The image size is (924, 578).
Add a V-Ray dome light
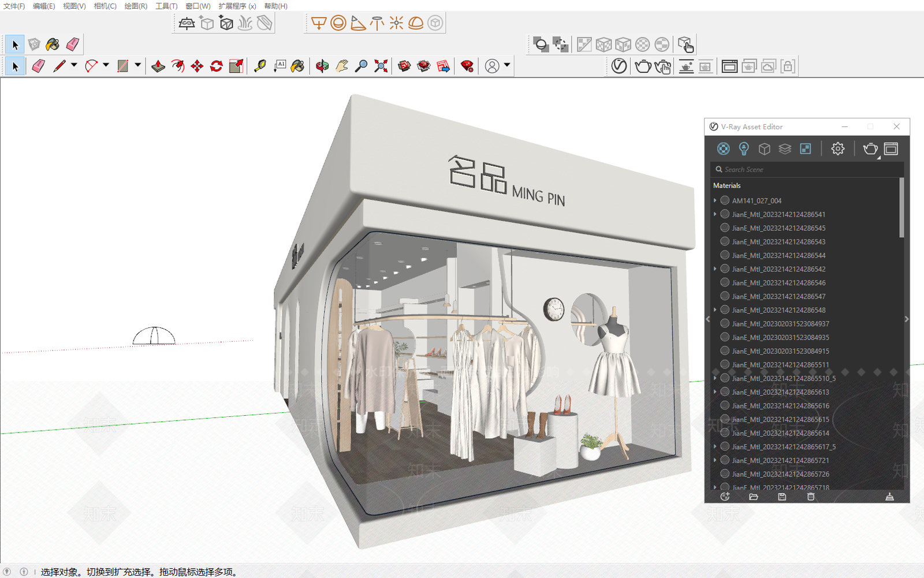(416, 23)
